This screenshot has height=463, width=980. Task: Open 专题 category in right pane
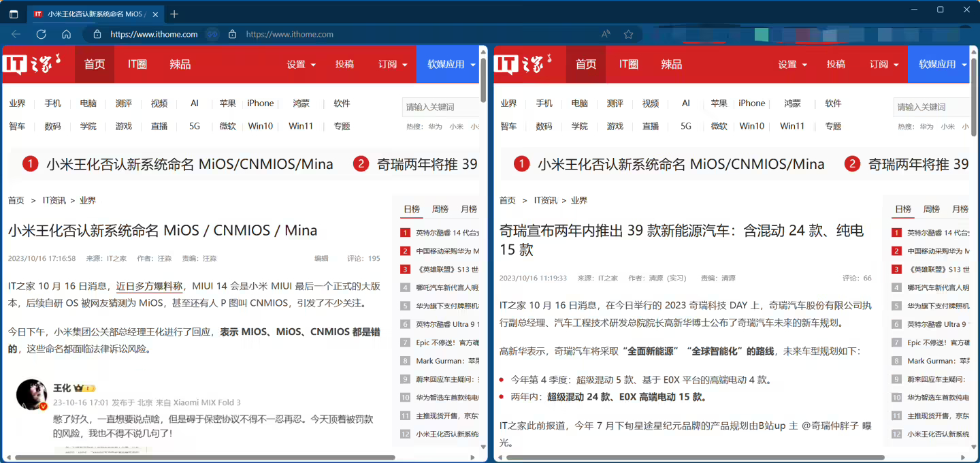(833, 126)
